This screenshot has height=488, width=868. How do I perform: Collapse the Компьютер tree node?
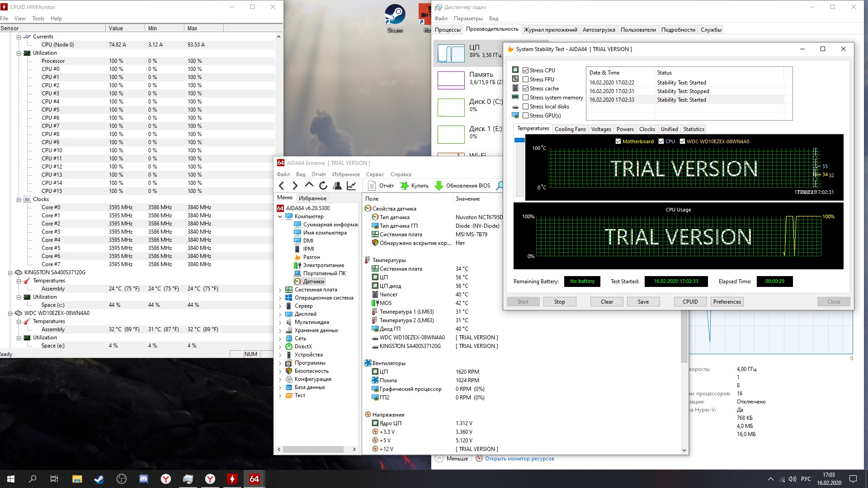280,216
